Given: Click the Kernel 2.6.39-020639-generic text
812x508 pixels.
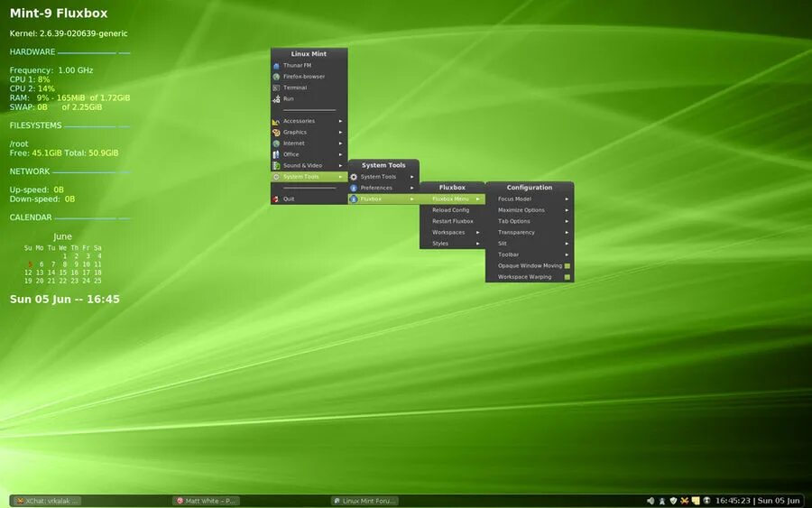Looking at the screenshot, I should point(69,33).
